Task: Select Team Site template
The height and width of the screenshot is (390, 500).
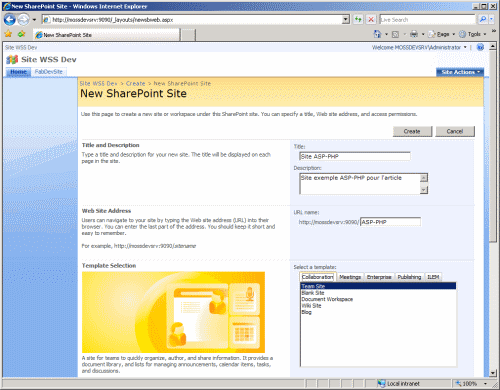Action: coord(378,286)
